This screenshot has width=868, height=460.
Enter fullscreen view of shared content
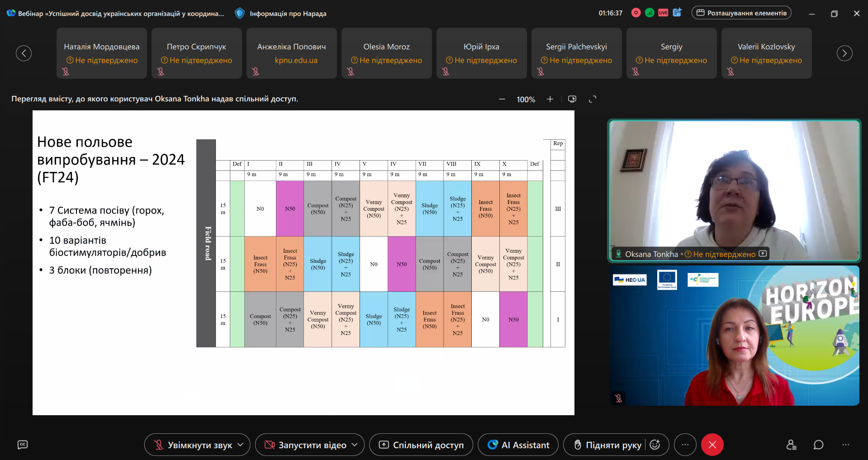coord(593,100)
